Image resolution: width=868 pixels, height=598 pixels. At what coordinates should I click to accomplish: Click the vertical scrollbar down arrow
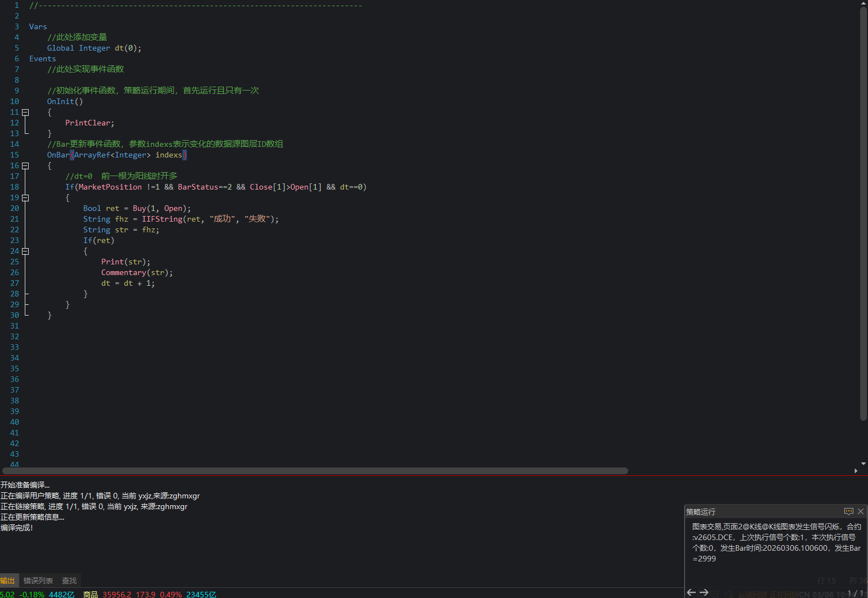(x=863, y=464)
